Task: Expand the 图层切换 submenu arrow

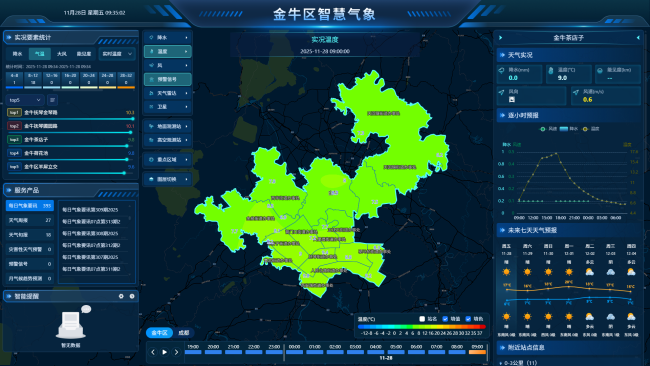Action: click(187, 179)
